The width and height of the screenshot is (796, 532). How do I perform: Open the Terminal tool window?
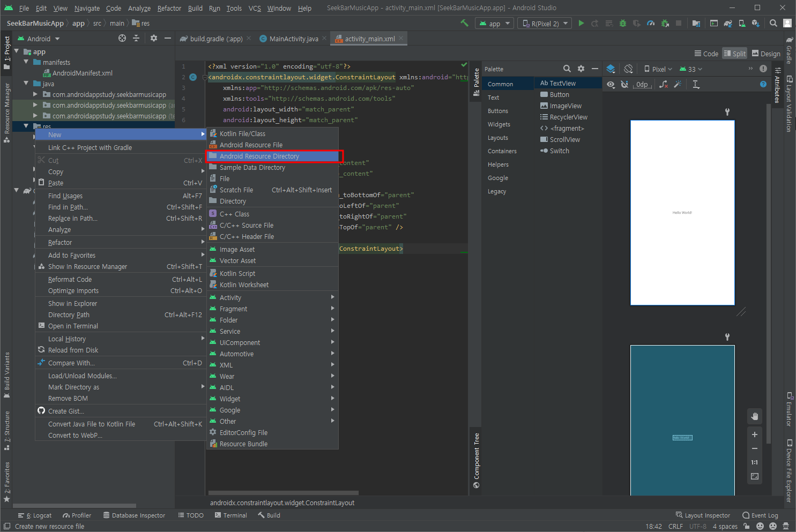(231, 515)
